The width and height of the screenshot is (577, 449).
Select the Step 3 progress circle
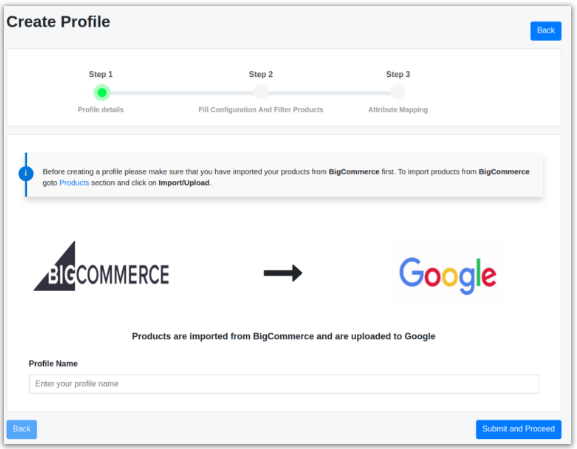point(398,92)
